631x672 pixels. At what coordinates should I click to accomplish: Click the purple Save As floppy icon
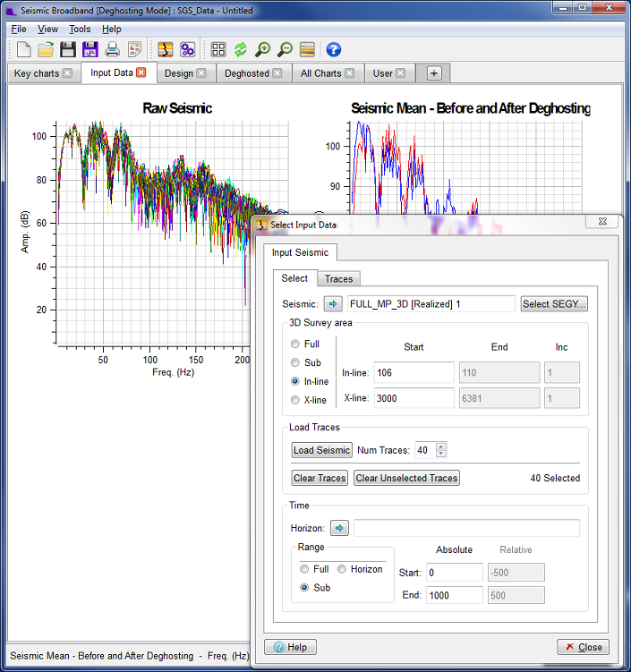tap(90, 49)
